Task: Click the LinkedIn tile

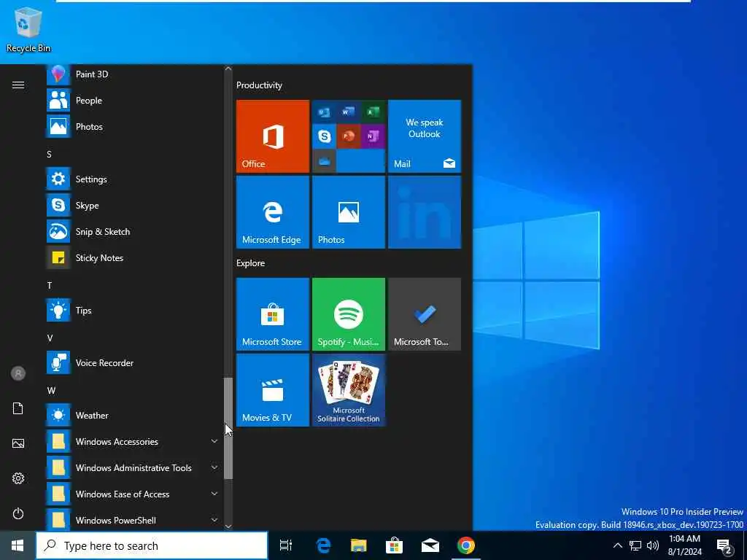Action: coord(425,212)
